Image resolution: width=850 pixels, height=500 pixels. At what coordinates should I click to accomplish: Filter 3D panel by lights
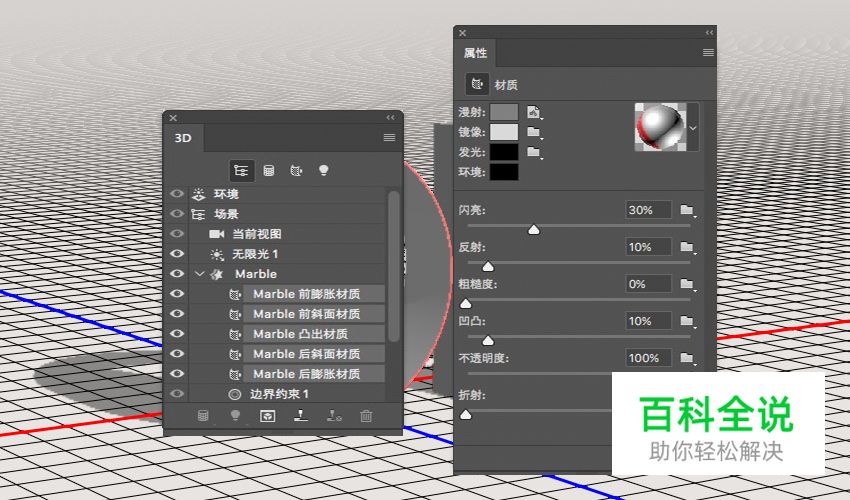tap(324, 171)
